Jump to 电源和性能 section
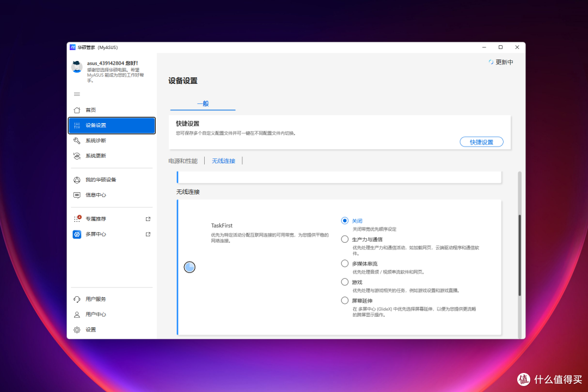Image resolution: width=588 pixels, height=392 pixels. coord(182,161)
